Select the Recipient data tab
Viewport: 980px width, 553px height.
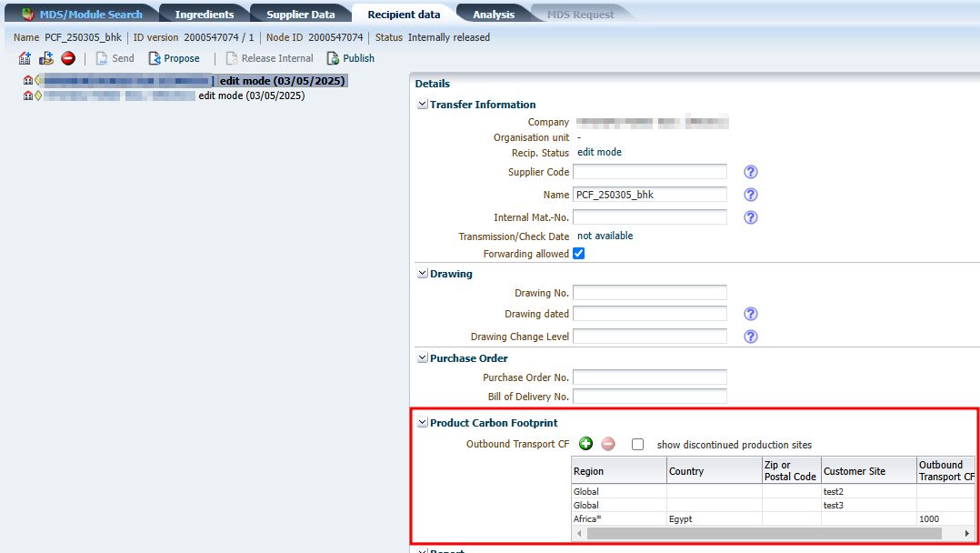coord(404,14)
